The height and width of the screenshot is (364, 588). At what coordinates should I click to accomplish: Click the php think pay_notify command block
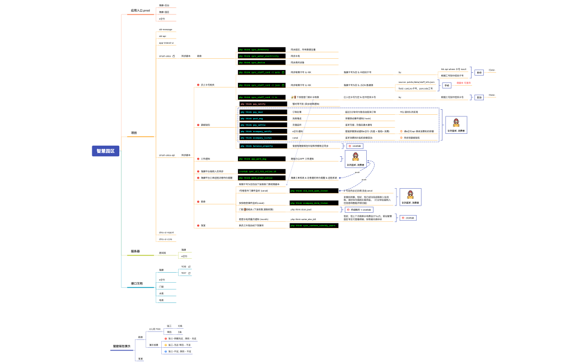pyautogui.click(x=262, y=104)
